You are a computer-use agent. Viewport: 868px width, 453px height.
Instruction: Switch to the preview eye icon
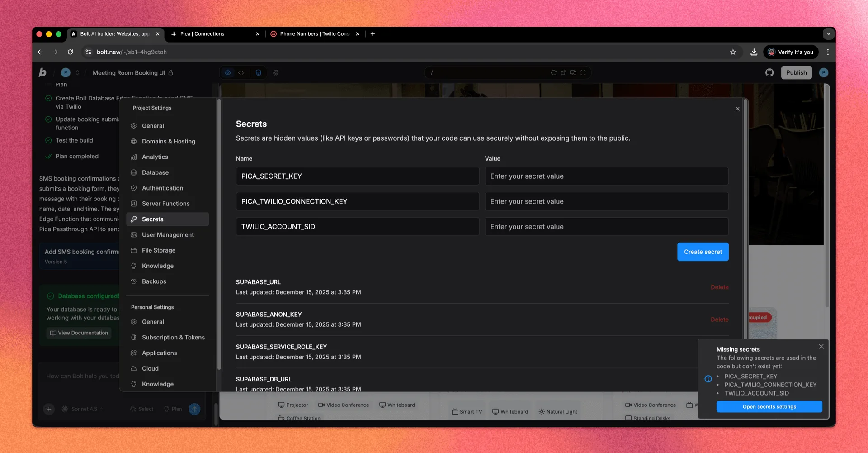228,72
